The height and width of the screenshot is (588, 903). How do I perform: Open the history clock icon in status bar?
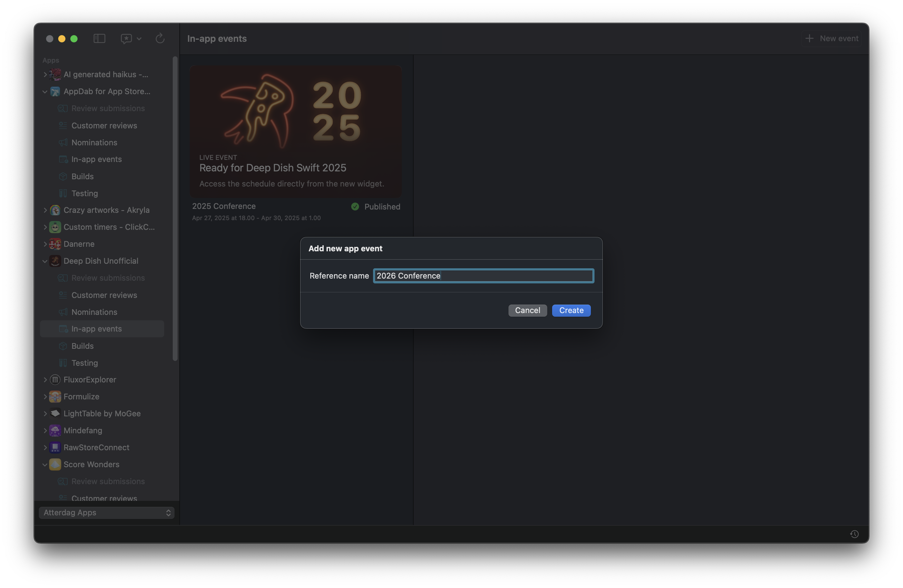(x=855, y=534)
